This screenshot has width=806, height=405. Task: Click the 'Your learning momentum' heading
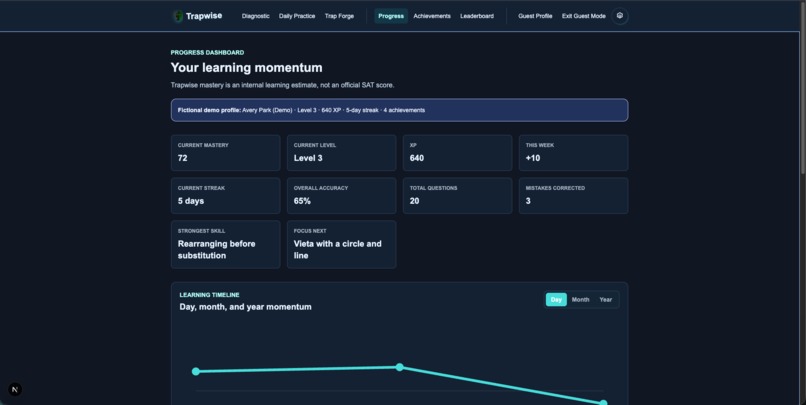click(x=247, y=68)
